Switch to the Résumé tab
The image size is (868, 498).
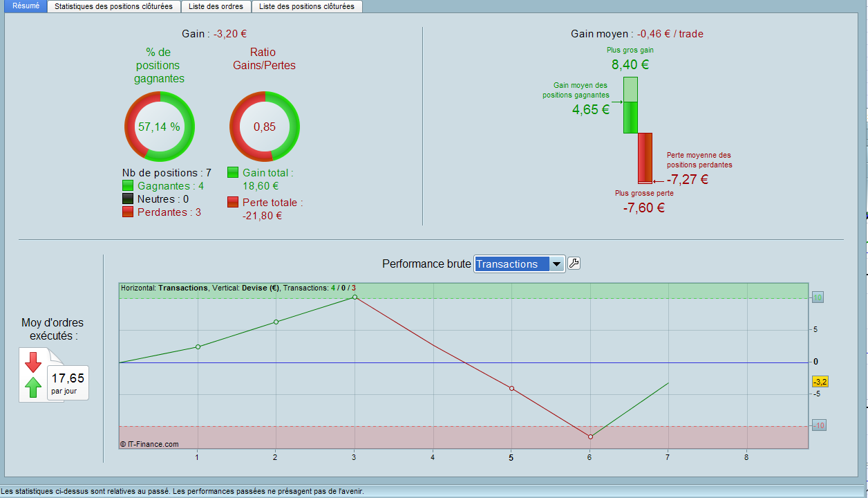26,6
